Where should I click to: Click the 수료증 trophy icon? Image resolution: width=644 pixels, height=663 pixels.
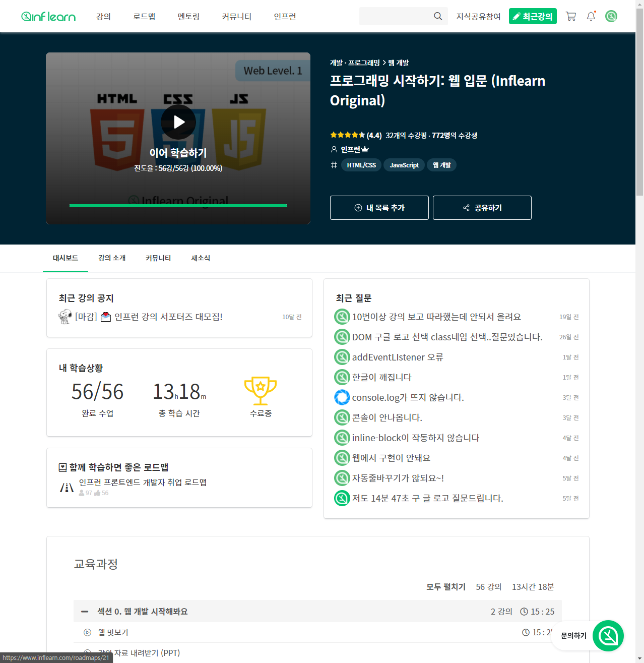261,391
